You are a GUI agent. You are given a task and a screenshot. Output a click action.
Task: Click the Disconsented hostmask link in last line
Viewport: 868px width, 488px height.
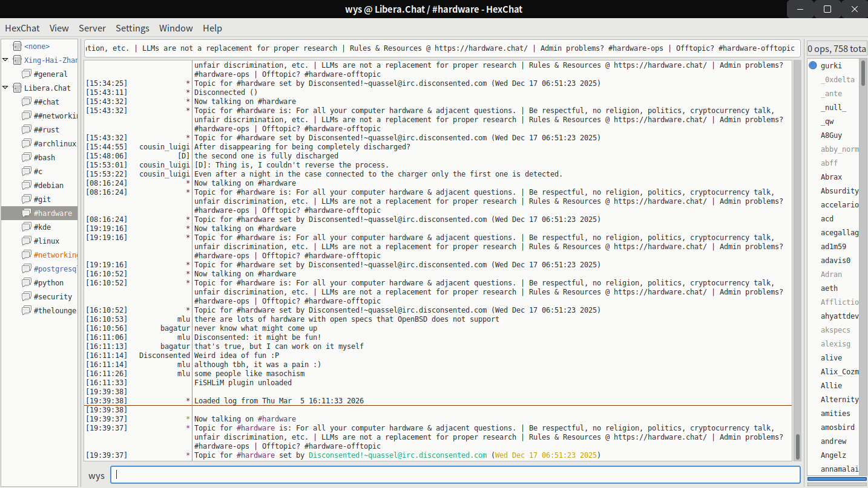(x=397, y=455)
